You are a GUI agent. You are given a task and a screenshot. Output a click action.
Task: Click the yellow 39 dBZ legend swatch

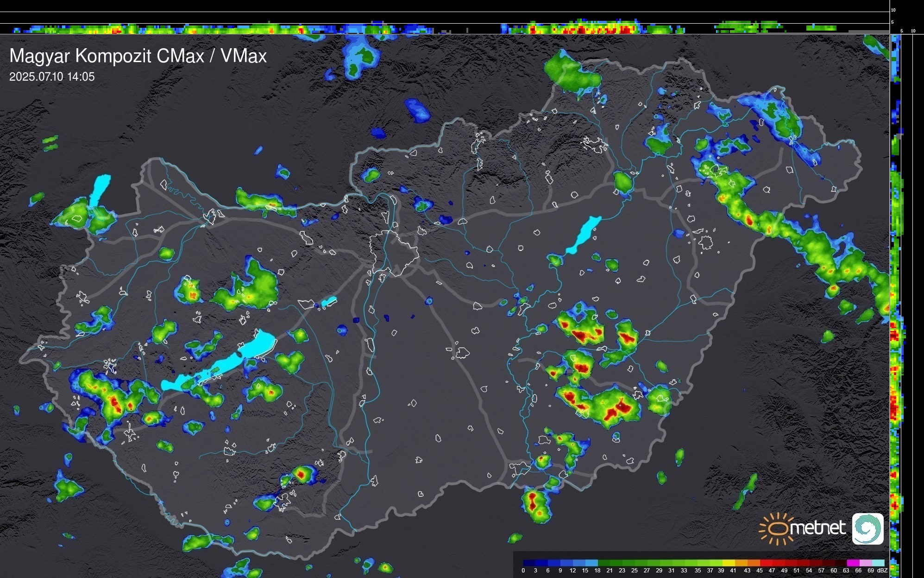pyautogui.click(x=728, y=563)
